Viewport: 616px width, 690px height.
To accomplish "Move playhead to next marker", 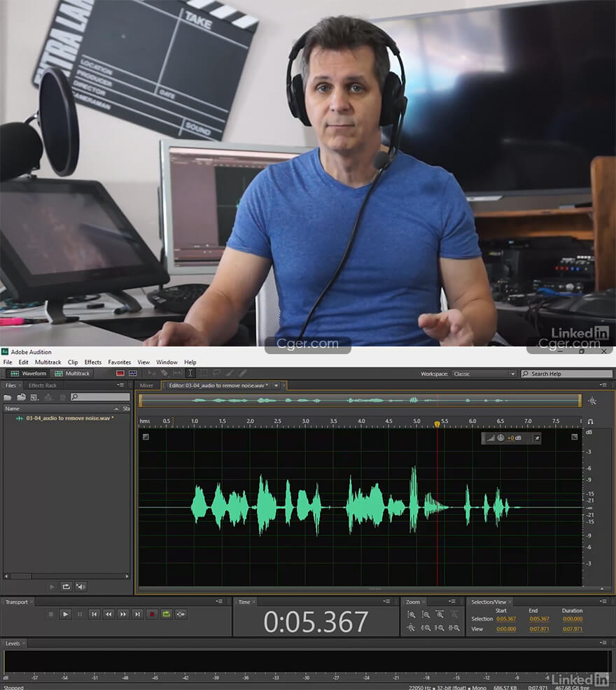I will pos(137,614).
